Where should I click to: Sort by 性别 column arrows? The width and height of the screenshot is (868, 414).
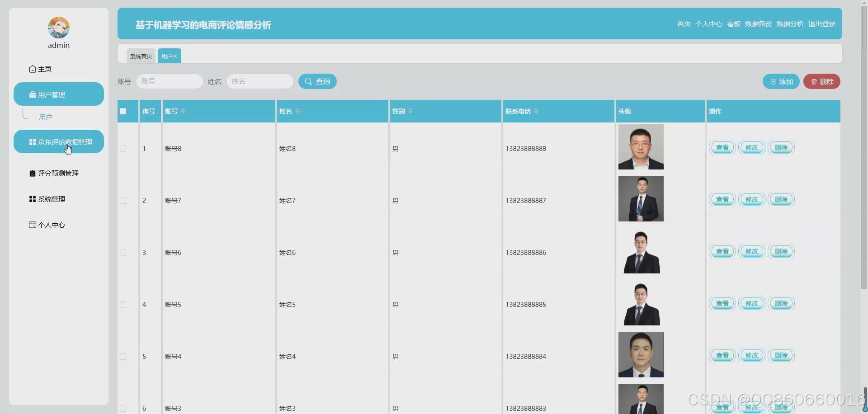pyautogui.click(x=410, y=111)
